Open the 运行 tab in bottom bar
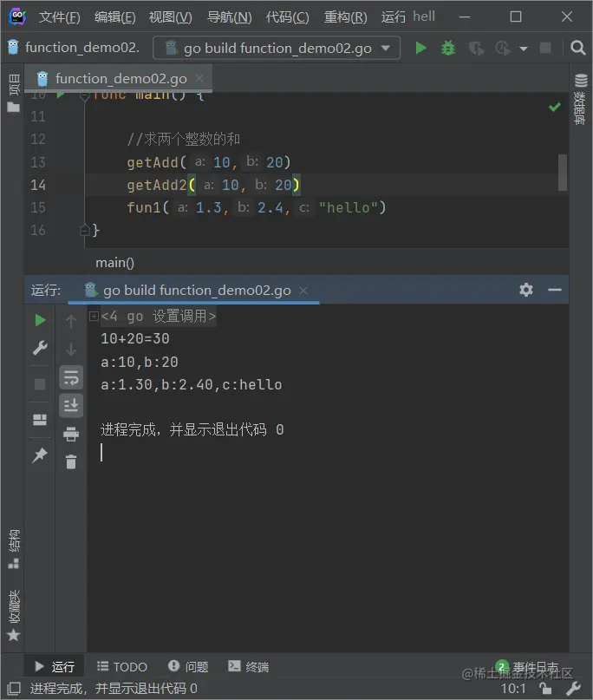 click(55, 666)
